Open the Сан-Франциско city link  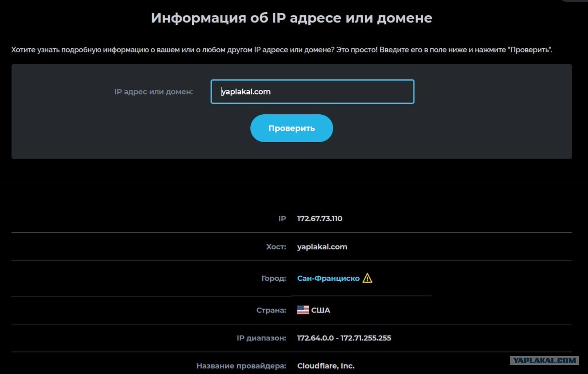click(x=328, y=279)
